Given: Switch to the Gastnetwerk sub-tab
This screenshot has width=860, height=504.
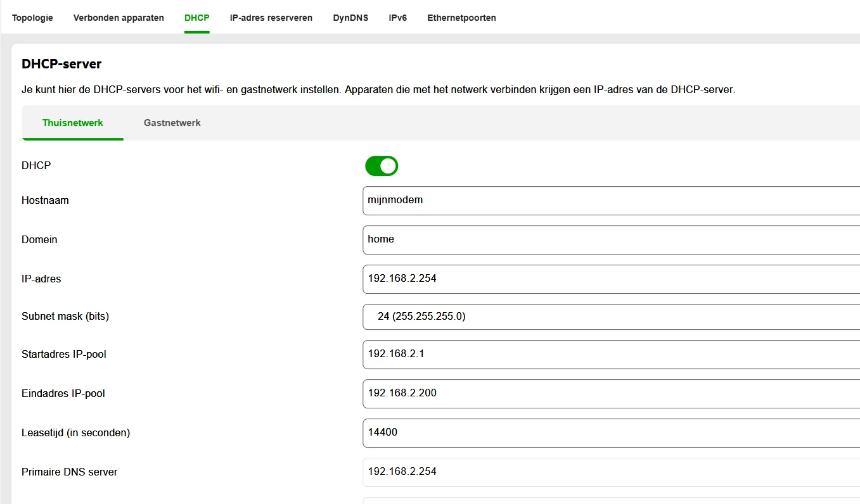Looking at the screenshot, I should pos(172,123).
